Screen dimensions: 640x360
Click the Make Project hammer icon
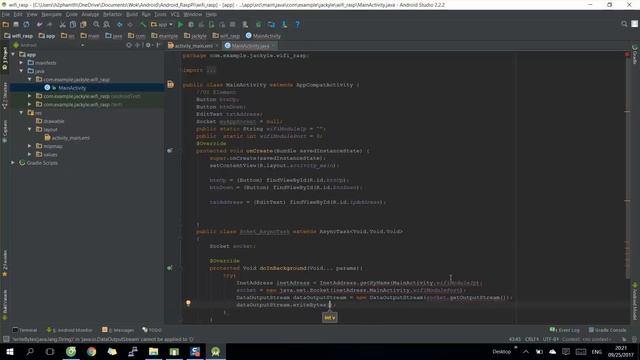pos(143,24)
